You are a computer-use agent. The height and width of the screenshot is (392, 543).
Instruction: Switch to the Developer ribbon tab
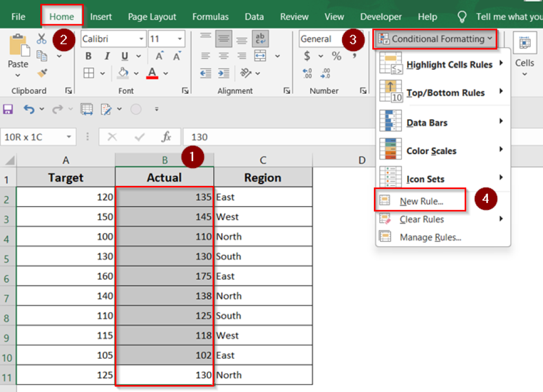click(381, 16)
